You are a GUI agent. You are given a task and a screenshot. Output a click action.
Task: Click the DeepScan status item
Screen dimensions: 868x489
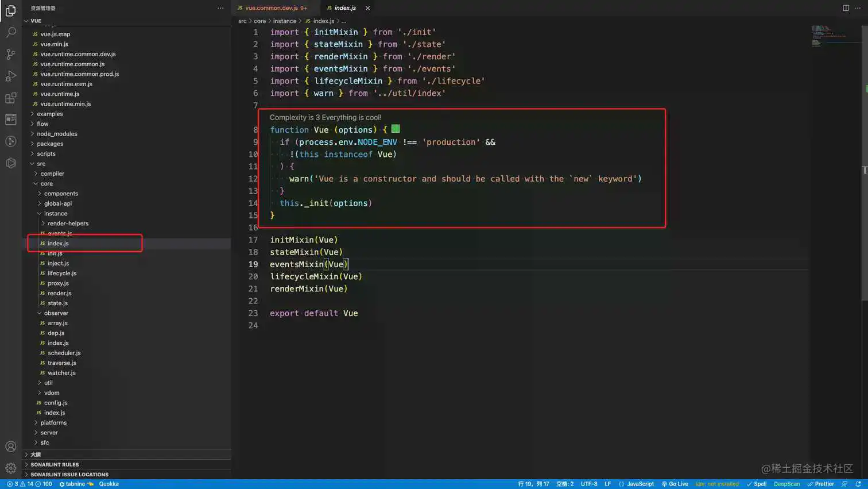coord(786,484)
